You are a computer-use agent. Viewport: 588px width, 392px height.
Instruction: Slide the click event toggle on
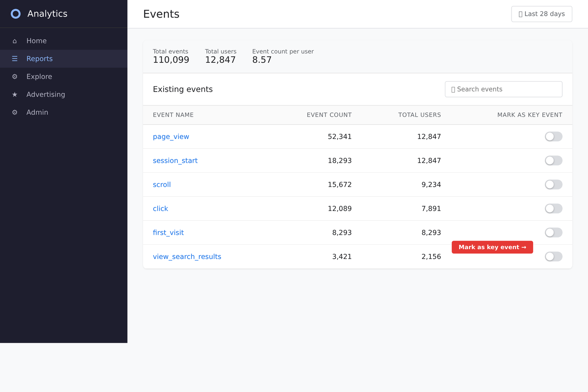coord(553,208)
